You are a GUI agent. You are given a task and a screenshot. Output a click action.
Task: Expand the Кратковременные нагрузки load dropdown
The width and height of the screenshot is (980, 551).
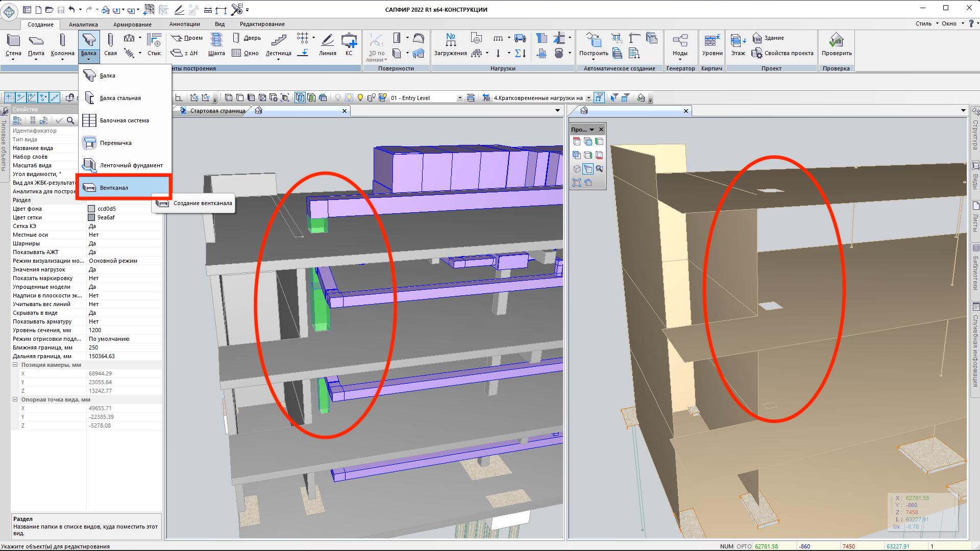pyautogui.click(x=589, y=98)
